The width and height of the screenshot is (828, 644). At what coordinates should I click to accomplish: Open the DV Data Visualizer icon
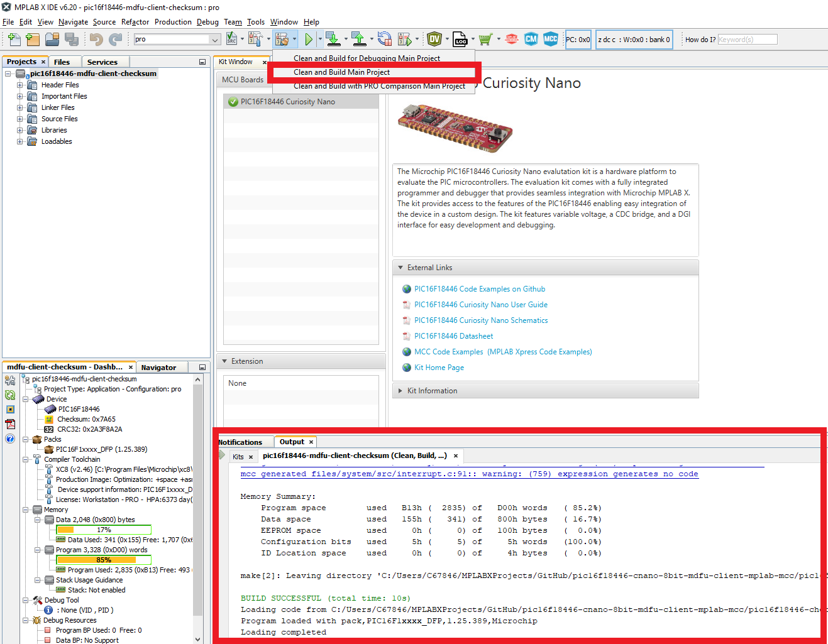[434, 39]
